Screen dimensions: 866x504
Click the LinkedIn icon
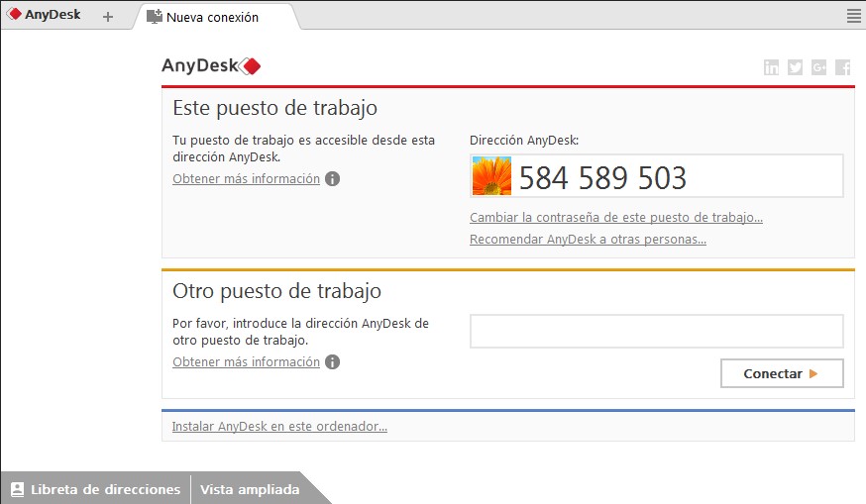(x=771, y=67)
